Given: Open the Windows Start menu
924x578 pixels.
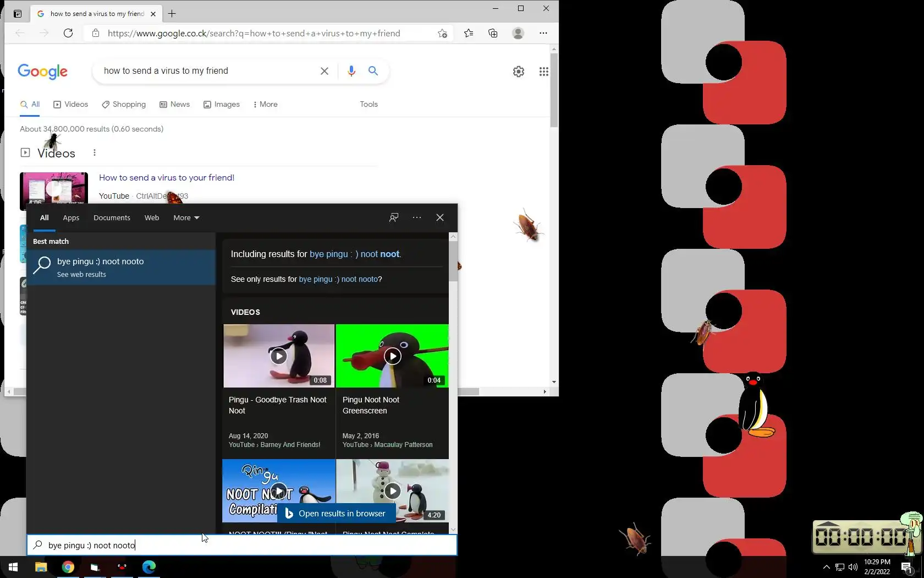Looking at the screenshot, I should pos(13,567).
